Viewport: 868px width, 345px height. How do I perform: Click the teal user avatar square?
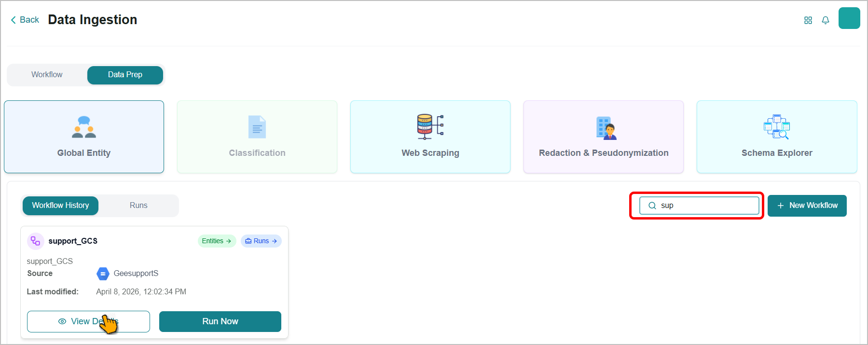click(x=849, y=18)
